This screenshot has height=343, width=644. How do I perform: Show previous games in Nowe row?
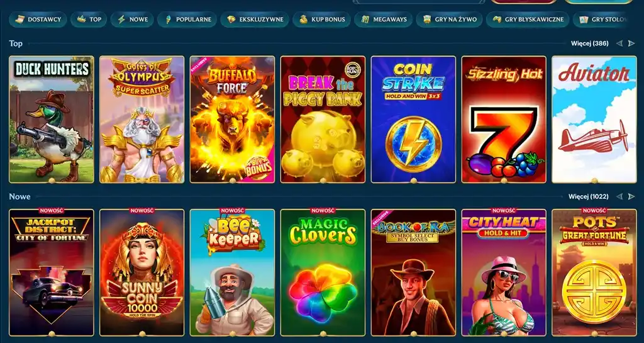tap(619, 197)
